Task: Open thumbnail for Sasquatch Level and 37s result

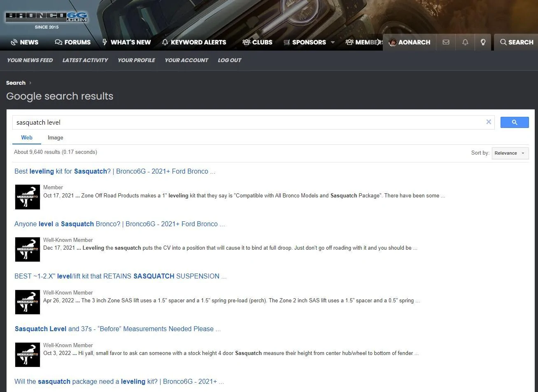Action: pos(28,355)
